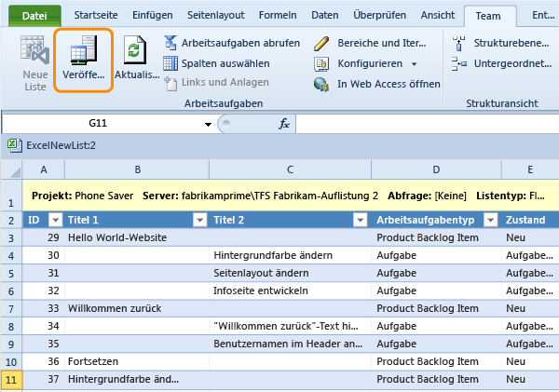Click the Aktualisieren refresh icon
Image resolution: width=559 pixels, height=392 pixels.
tap(137, 50)
